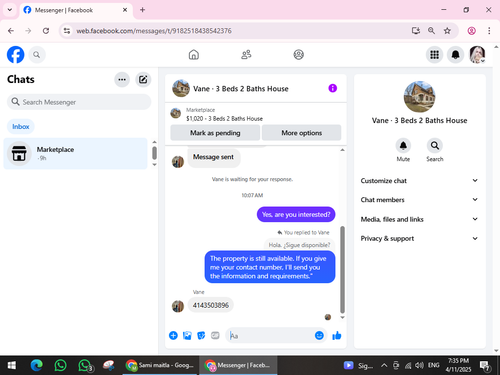Click 'The property is still available' message
Screen dimensions: 500x375
270,267
